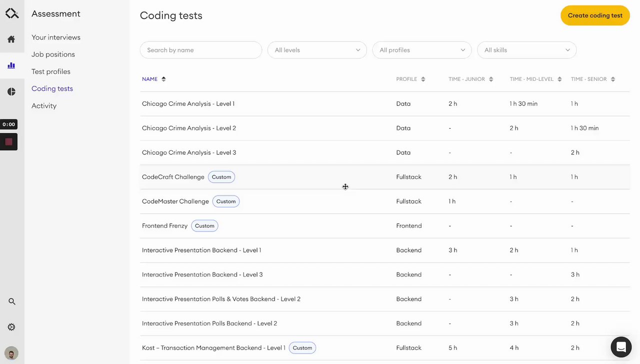The height and width of the screenshot is (364, 640).
Task: Go to Job positions menu item
Action: [x=53, y=54]
